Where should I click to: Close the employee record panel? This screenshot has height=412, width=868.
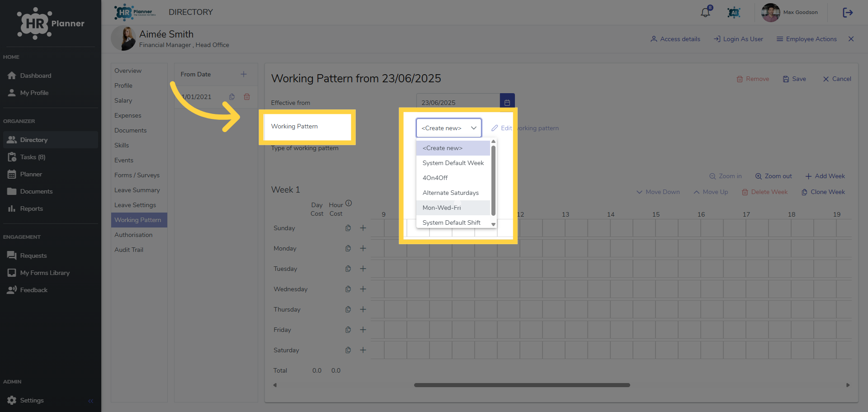tap(851, 39)
